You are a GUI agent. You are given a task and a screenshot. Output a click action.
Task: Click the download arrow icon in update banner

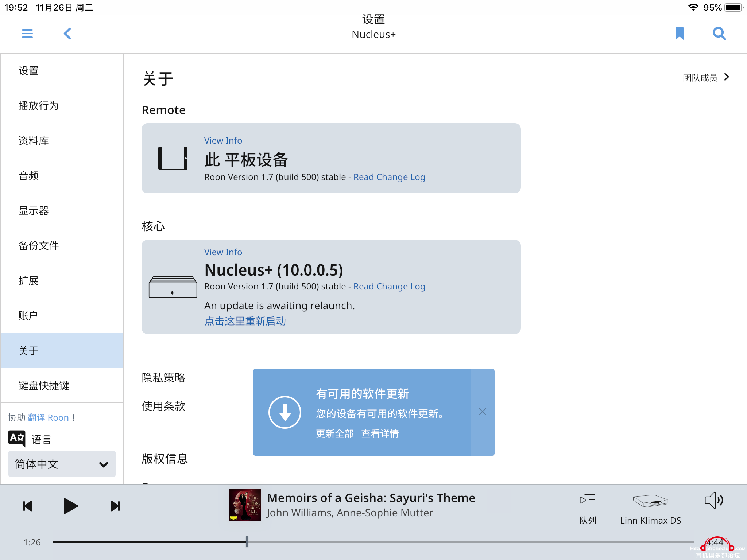[x=285, y=412]
